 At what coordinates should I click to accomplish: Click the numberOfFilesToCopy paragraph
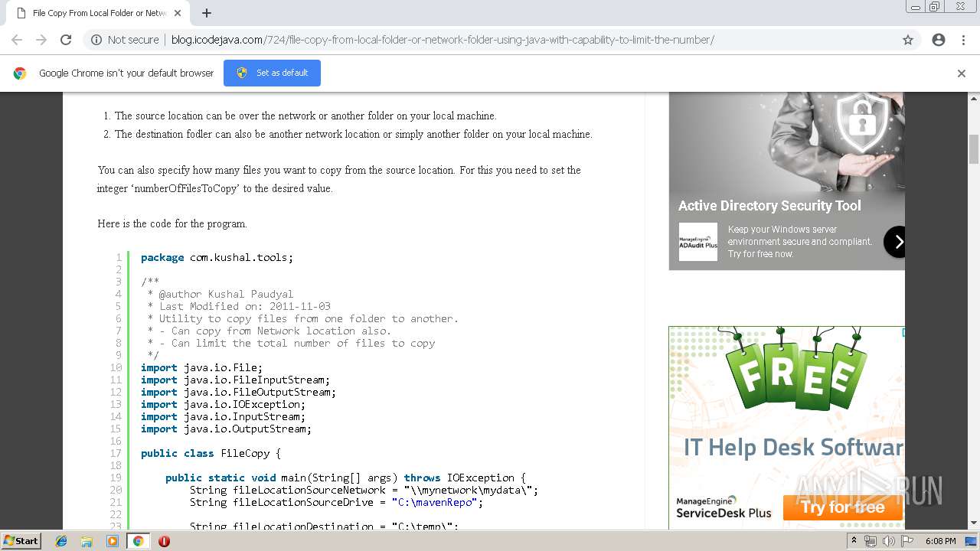point(339,179)
